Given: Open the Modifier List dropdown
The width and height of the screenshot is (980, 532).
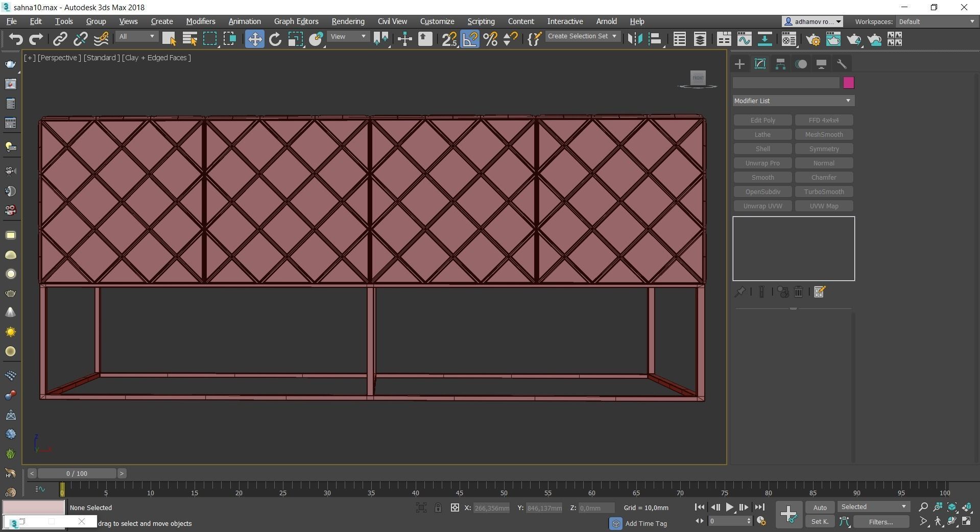Looking at the screenshot, I should coord(793,101).
